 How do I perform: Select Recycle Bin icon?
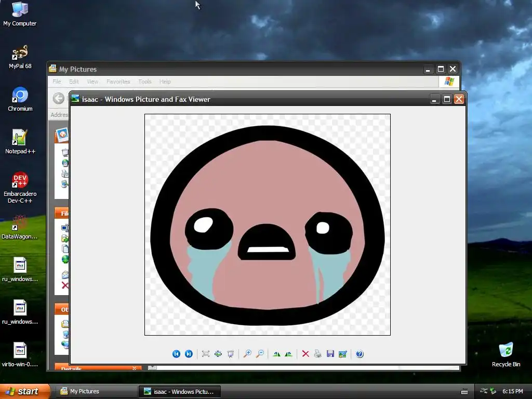coord(506,354)
